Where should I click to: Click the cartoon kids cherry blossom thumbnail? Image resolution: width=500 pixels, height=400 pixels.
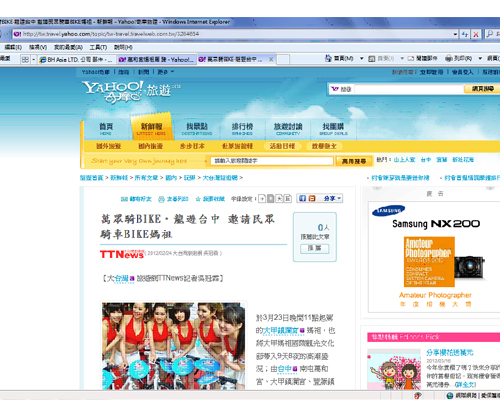tap(394, 369)
